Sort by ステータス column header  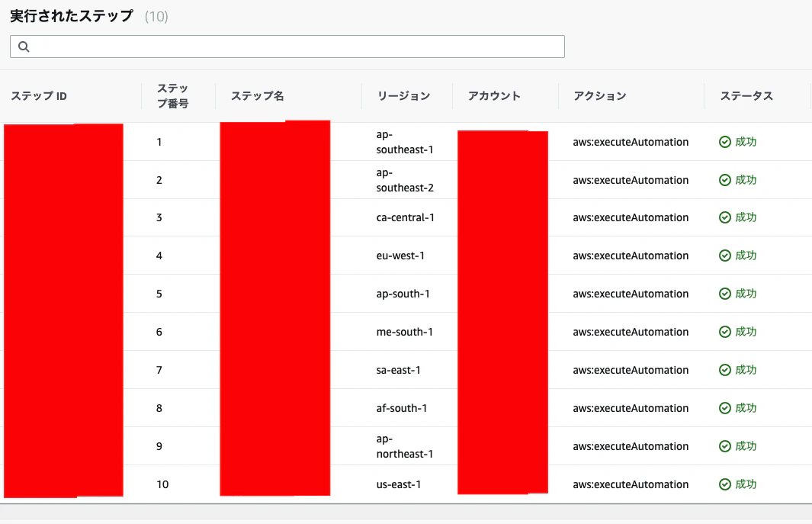point(746,96)
